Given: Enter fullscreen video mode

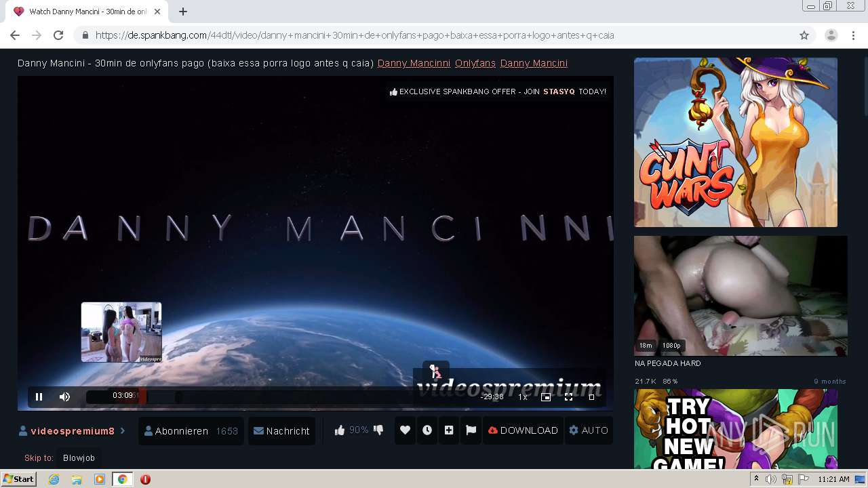Looking at the screenshot, I should (569, 397).
